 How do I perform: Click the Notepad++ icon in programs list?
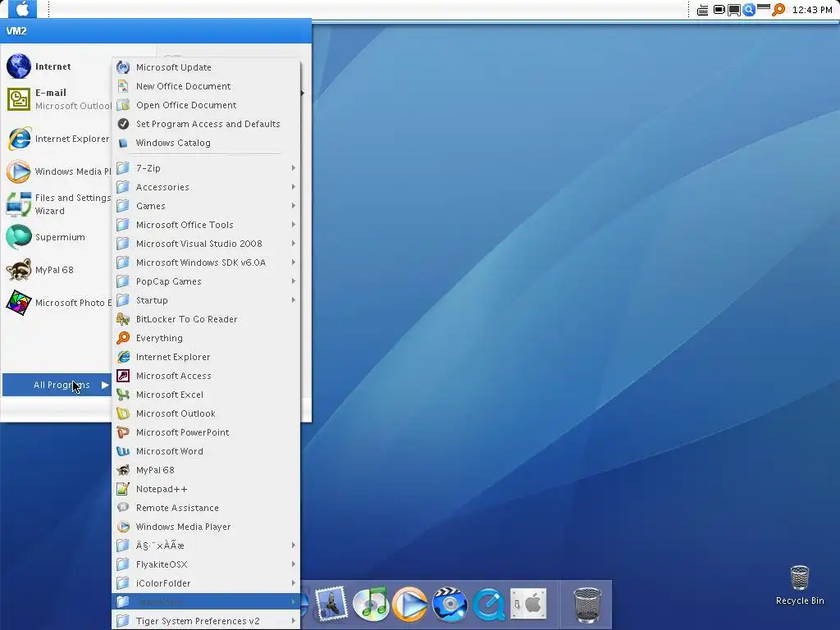tap(123, 489)
